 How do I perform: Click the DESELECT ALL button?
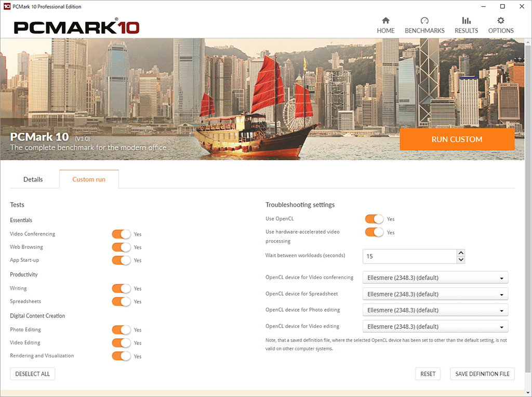pyautogui.click(x=33, y=374)
